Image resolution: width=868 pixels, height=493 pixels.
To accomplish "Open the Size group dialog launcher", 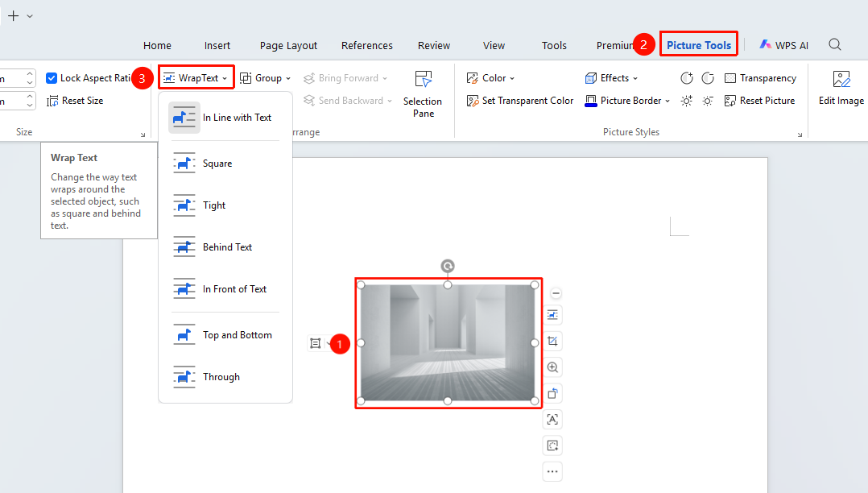I will (143, 135).
